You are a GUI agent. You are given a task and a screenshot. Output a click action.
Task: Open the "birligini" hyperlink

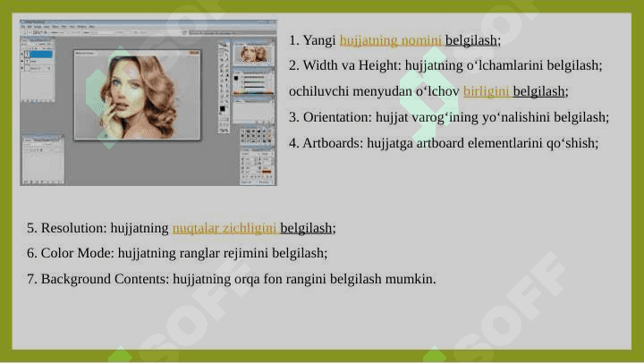pos(487,91)
